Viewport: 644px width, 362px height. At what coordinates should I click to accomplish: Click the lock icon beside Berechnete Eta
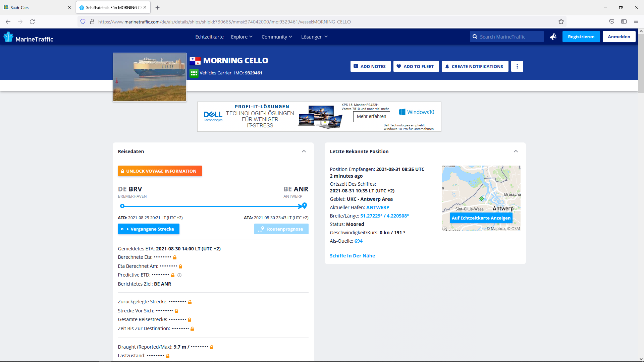tap(175, 257)
